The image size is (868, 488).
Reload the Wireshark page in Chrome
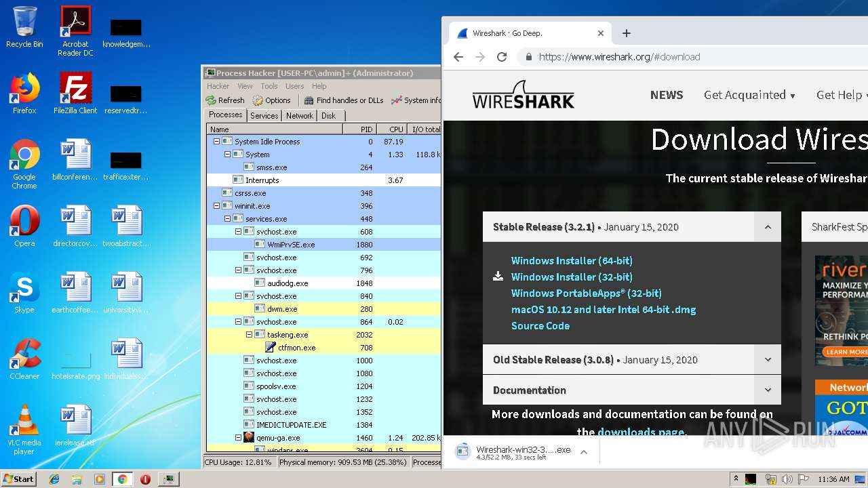pyautogui.click(x=502, y=57)
